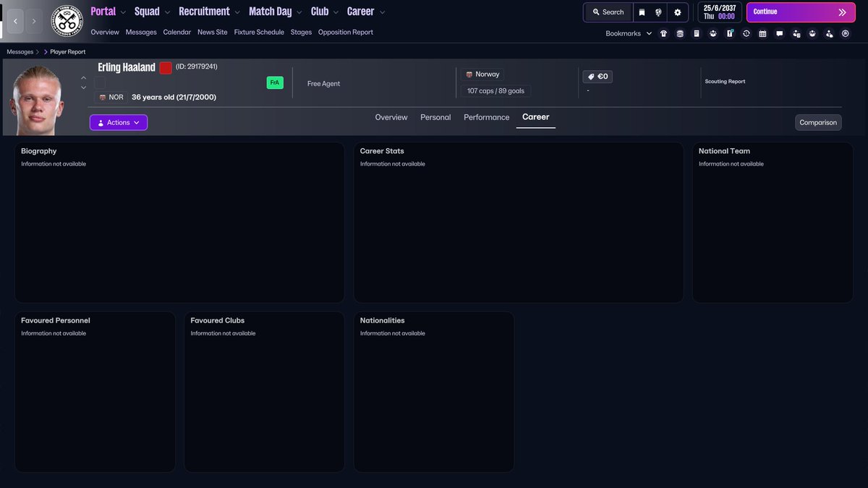The width and height of the screenshot is (868, 488).
Task: Click the FrA free agent status badge
Action: point(275,82)
